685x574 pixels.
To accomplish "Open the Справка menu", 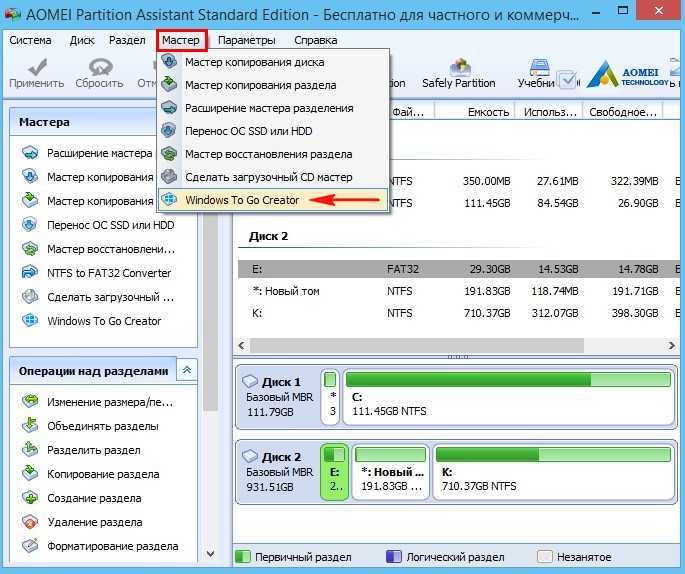I will [x=315, y=40].
